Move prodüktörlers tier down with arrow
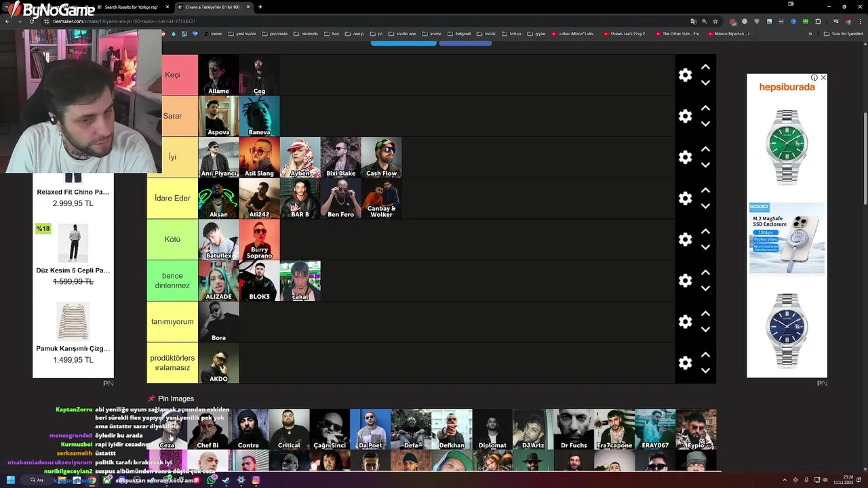This screenshot has height=488, width=868. tap(705, 371)
